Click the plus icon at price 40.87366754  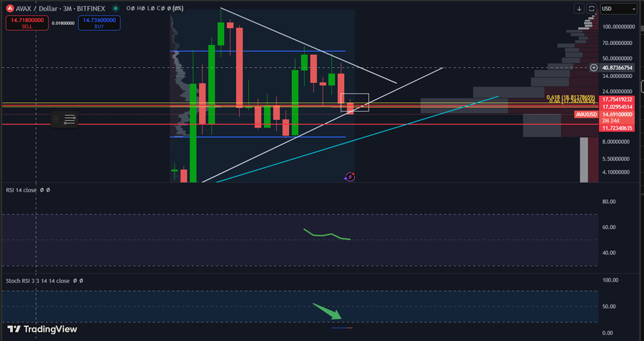click(593, 67)
